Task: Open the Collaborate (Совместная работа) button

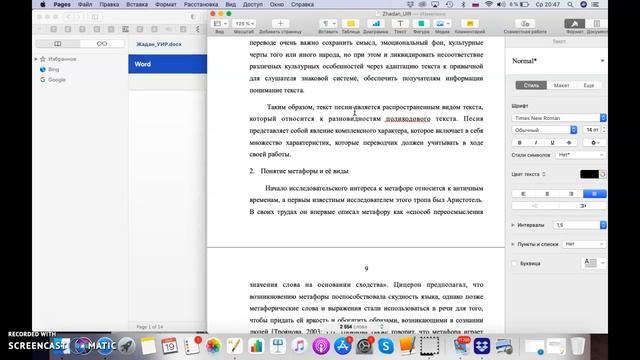Action: [x=525, y=24]
